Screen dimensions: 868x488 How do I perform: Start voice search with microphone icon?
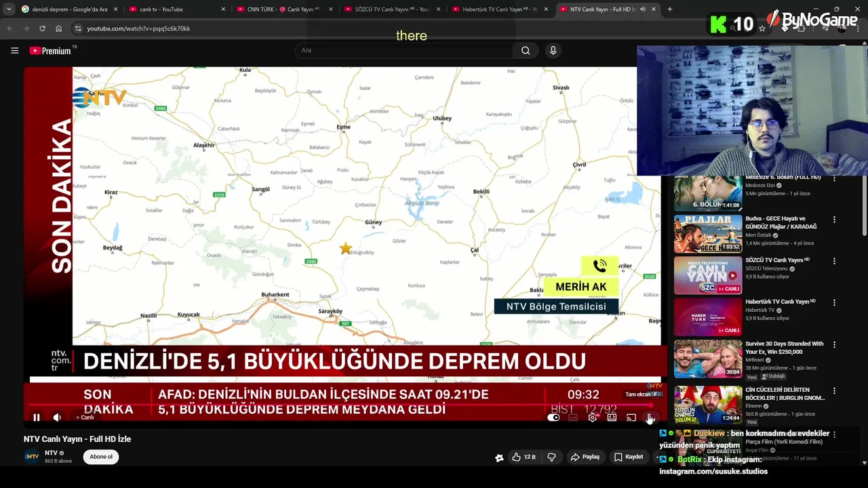(x=553, y=50)
